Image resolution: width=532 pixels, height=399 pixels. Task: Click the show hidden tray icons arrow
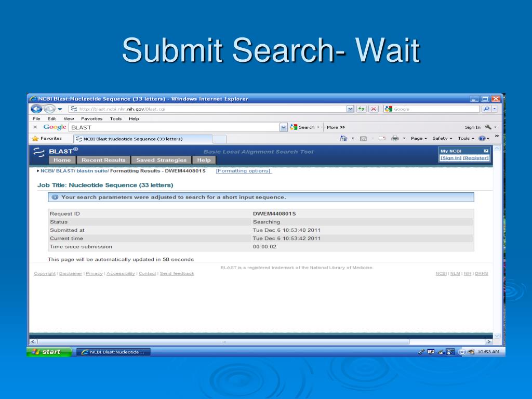[461, 352]
